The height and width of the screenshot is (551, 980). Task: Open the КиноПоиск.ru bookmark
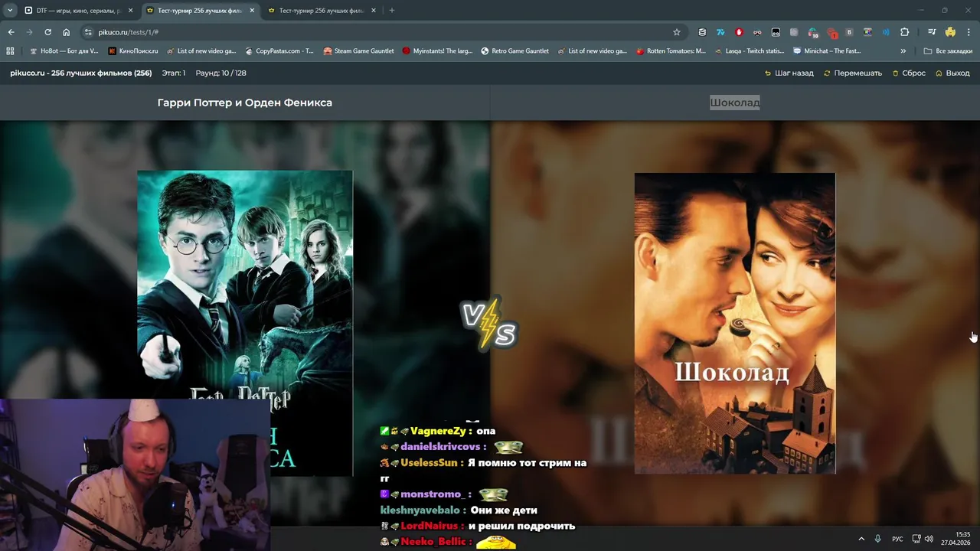132,51
